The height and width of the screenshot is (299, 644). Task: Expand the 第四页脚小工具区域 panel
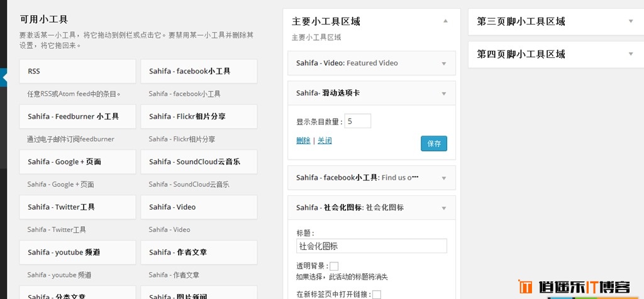coord(631,54)
